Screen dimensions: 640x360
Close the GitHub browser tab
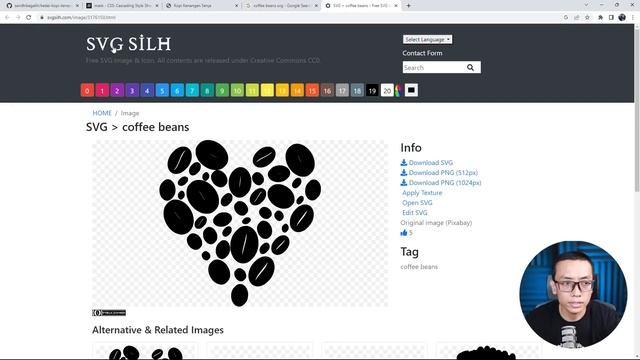pyautogui.click(x=77, y=6)
